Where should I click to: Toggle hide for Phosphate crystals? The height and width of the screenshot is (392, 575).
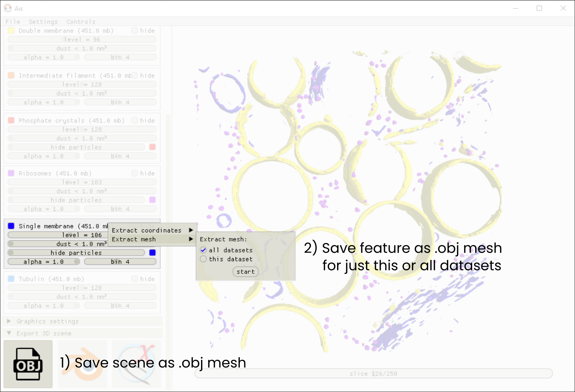[x=135, y=120]
